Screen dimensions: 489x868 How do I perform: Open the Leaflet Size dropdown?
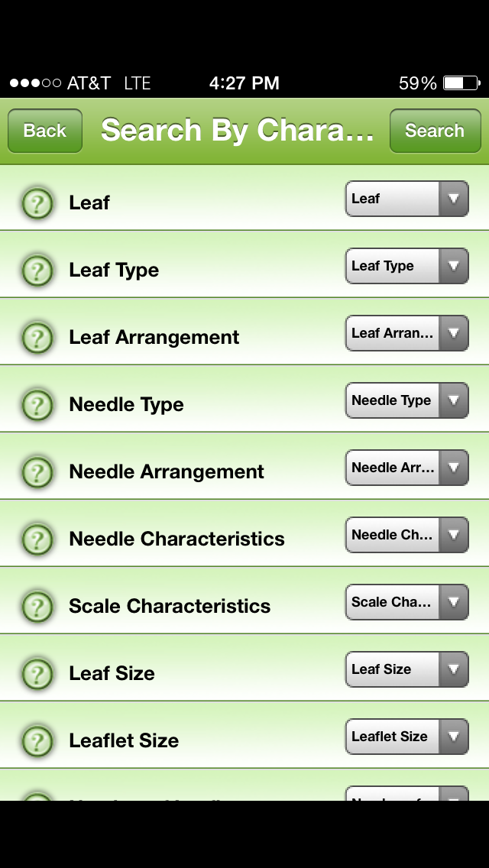coord(407,737)
